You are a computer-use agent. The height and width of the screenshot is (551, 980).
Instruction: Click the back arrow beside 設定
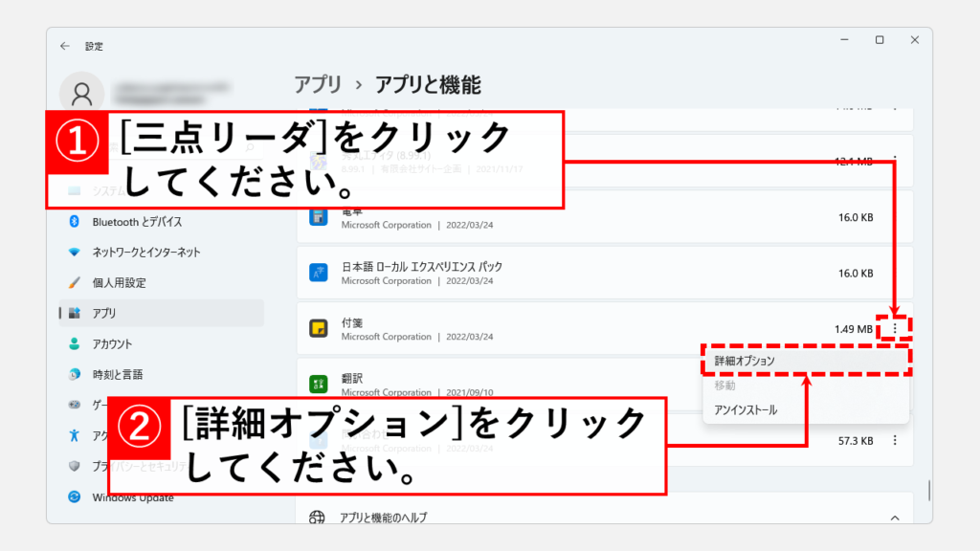(x=65, y=46)
